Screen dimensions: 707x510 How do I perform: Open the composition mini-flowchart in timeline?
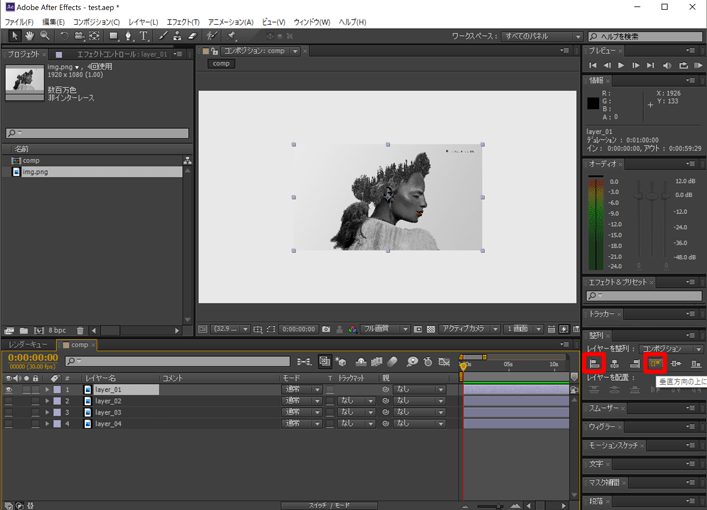coord(304,362)
